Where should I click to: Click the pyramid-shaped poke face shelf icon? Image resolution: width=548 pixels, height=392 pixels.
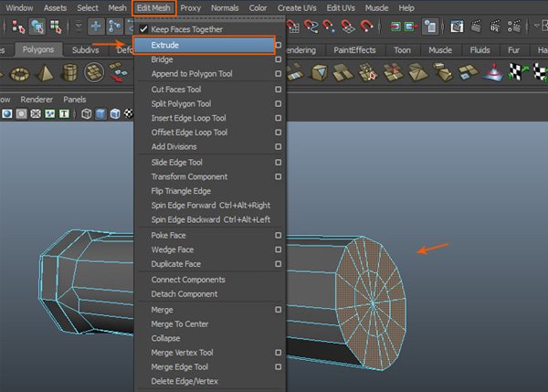point(417,72)
